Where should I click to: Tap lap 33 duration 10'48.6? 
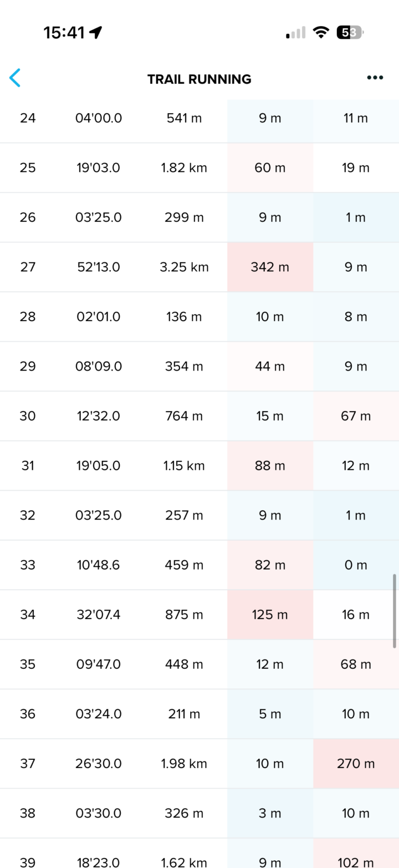coord(99,565)
